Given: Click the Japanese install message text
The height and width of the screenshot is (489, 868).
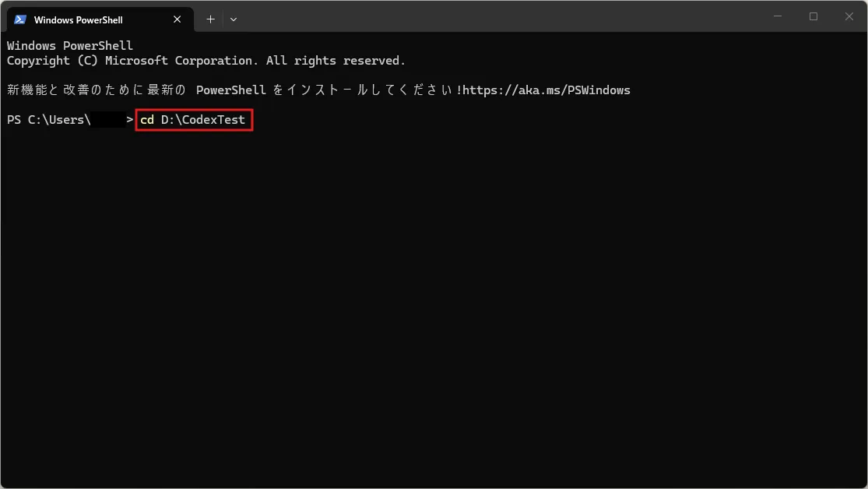Looking at the screenshot, I should pyautogui.click(x=318, y=90).
